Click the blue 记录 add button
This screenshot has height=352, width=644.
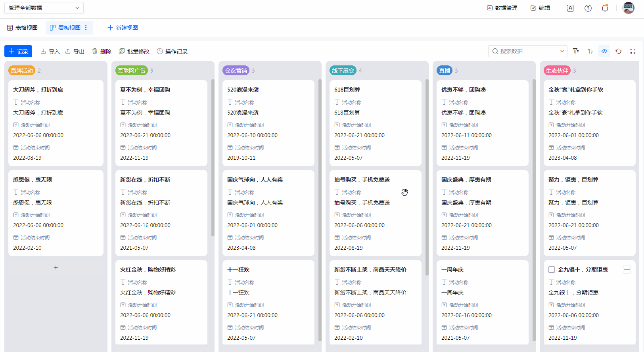18,51
